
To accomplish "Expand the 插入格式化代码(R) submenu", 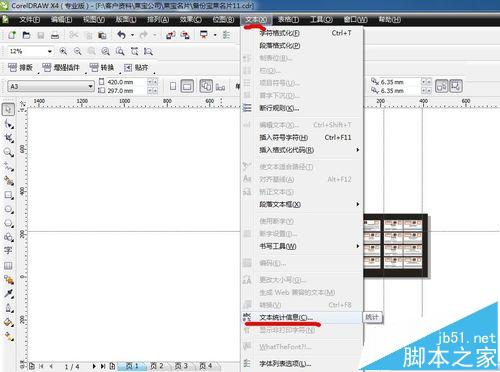I will tap(358, 150).
